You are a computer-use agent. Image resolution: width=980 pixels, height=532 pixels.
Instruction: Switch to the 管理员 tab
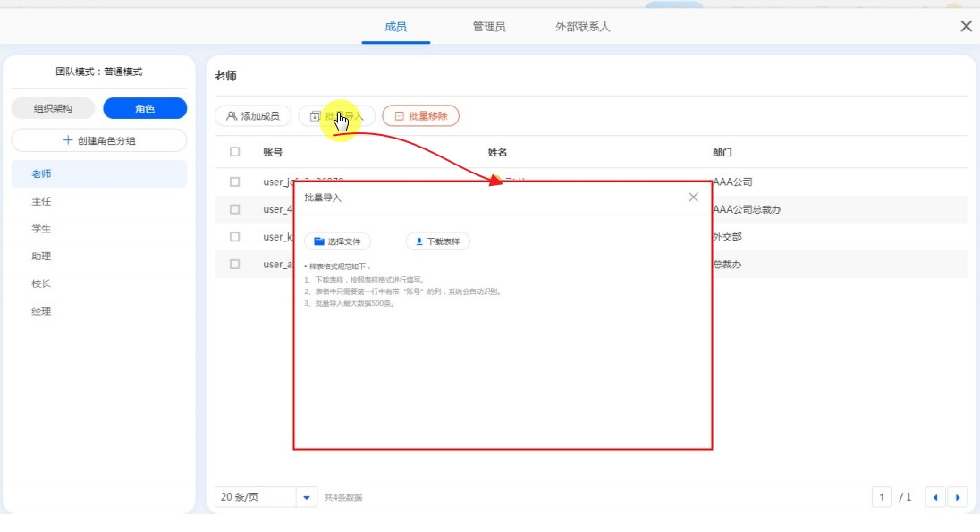tap(489, 27)
